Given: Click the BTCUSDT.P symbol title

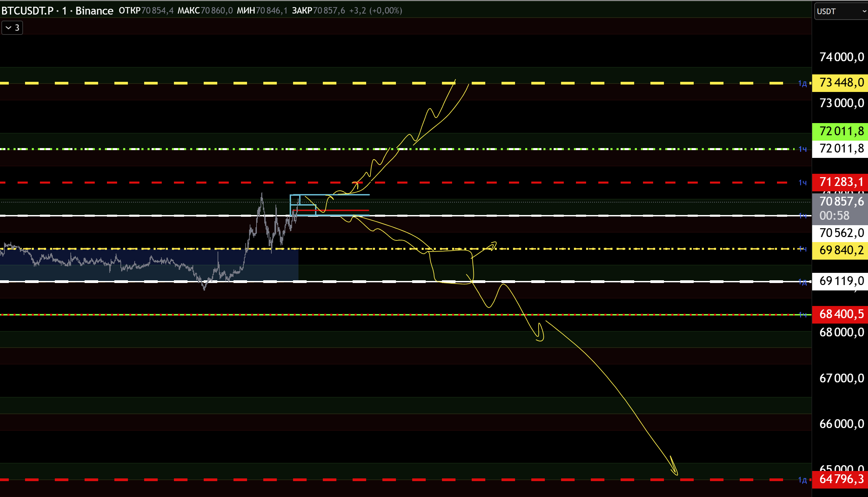Looking at the screenshot, I should (27, 10).
